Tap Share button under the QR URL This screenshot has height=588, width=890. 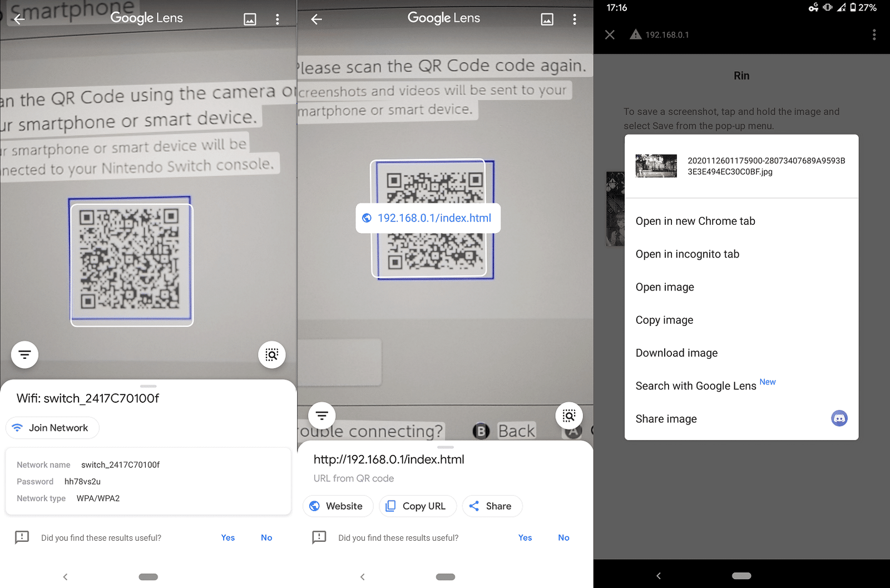pos(492,506)
